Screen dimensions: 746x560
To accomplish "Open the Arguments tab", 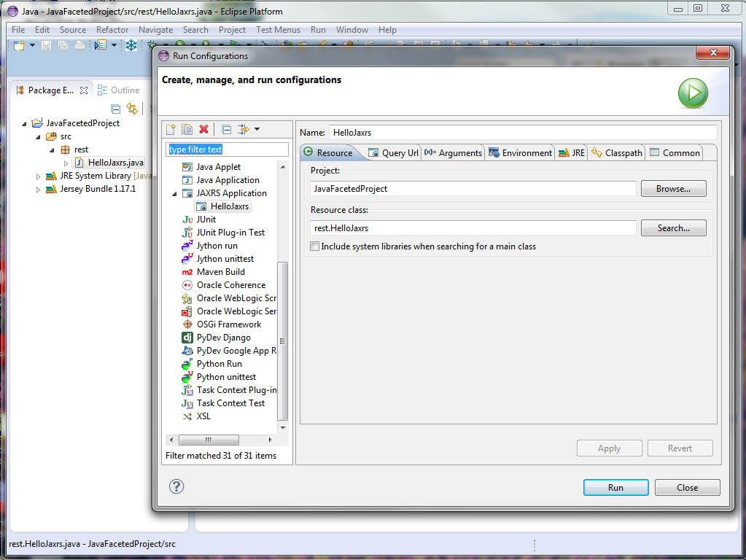I will pyautogui.click(x=453, y=152).
